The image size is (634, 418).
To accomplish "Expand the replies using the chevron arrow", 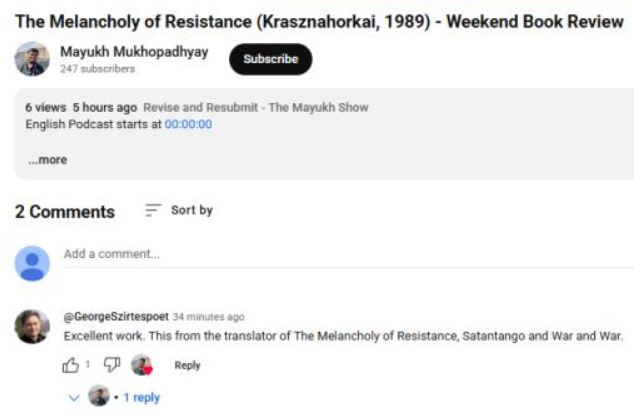I will pyautogui.click(x=73, y=397).
